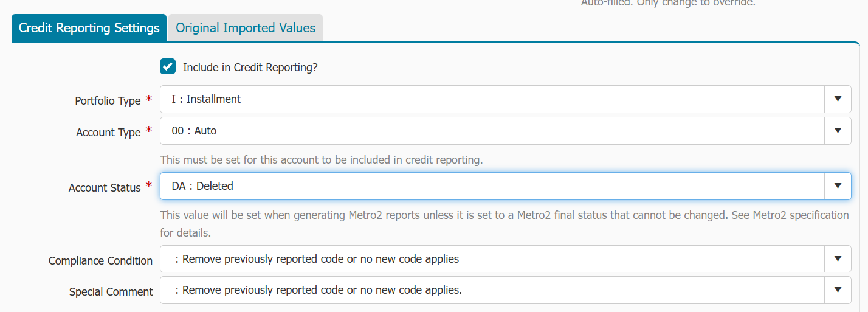Click the Account Status dropdown arrow
The height and width of the screenshot is (312, 868).
coord(838,186)
